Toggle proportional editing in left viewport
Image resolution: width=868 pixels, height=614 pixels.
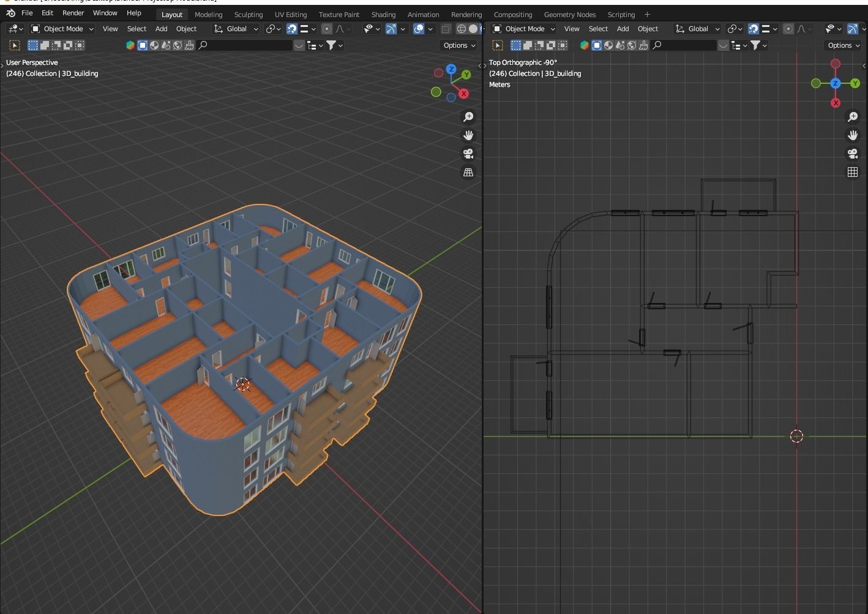(x=327, y=29)
